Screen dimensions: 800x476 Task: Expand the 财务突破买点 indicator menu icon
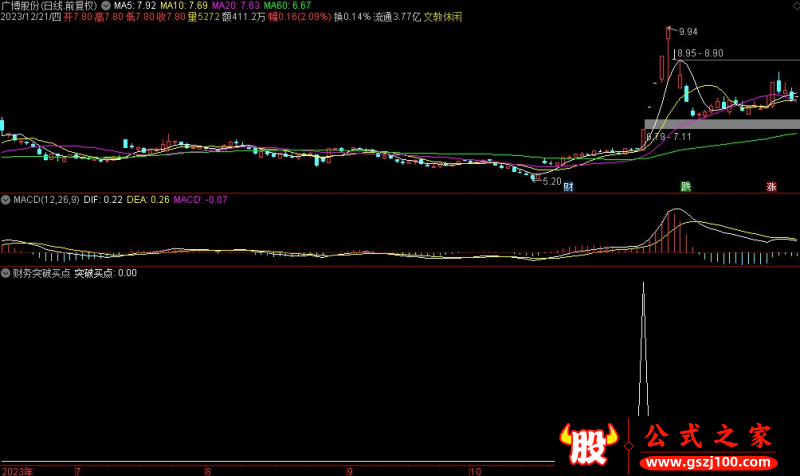5,273
